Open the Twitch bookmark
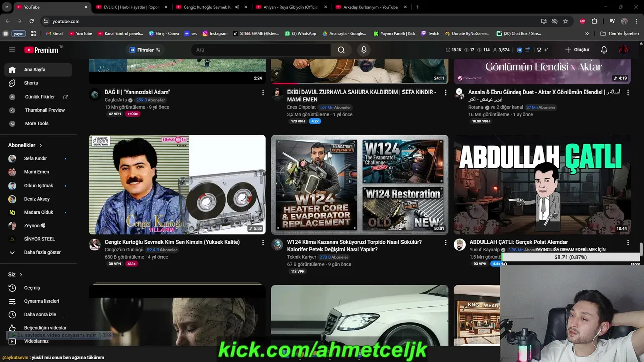Viewport: 644px width, 362px height. pyautogui.click(x=430, y=33)
